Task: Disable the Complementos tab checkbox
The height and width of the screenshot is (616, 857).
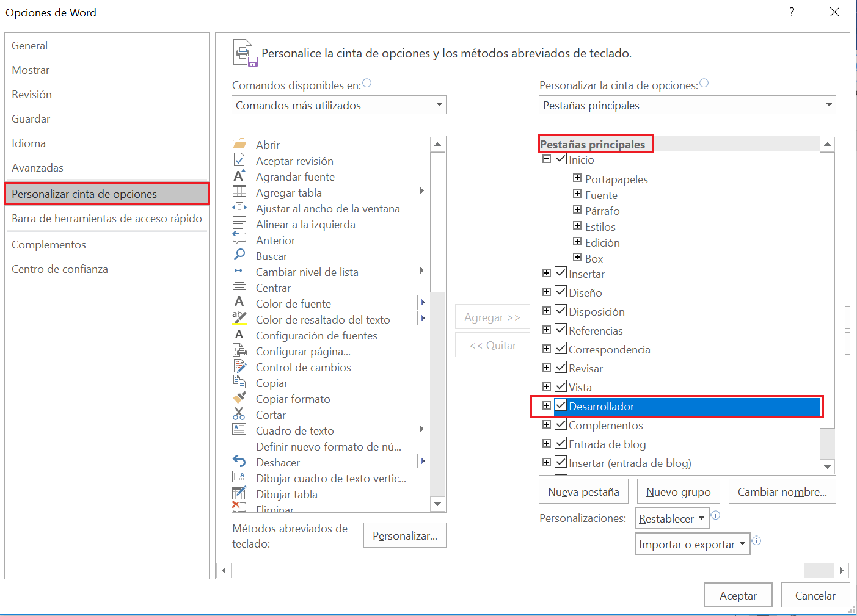Action: click(x=560, y=424)
